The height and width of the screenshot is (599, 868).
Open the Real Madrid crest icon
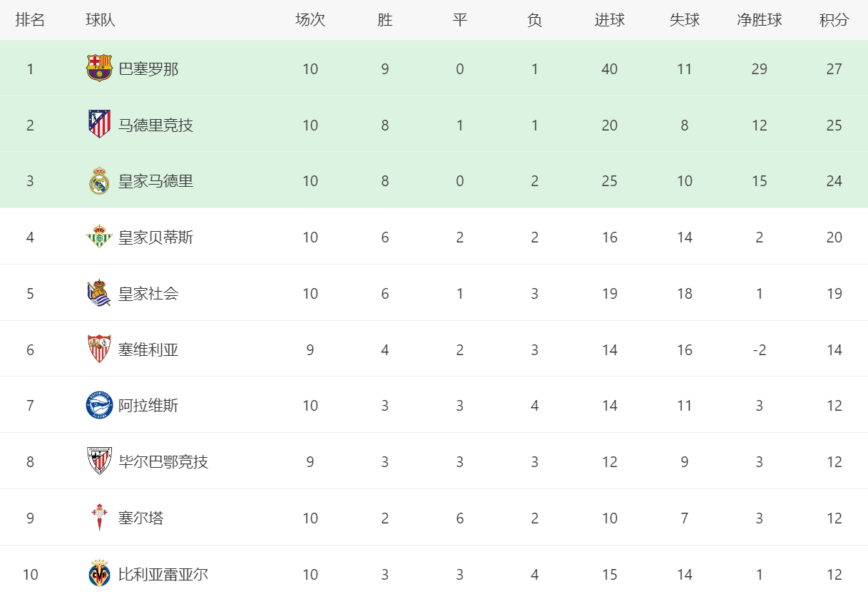(x=99, y=180)
